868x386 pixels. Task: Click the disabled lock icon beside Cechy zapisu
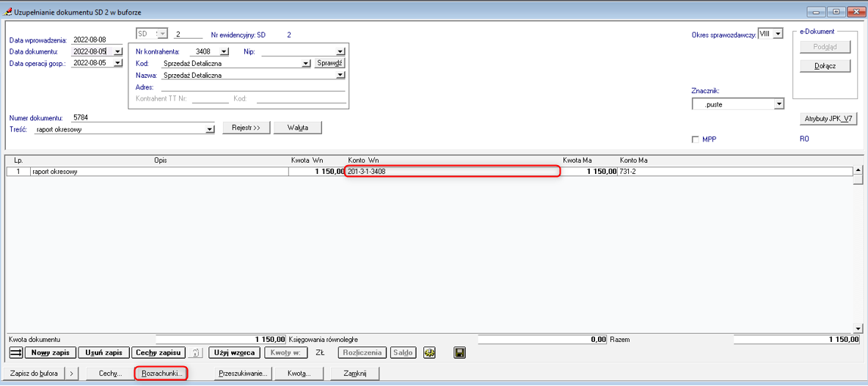(x=196, y=352)
